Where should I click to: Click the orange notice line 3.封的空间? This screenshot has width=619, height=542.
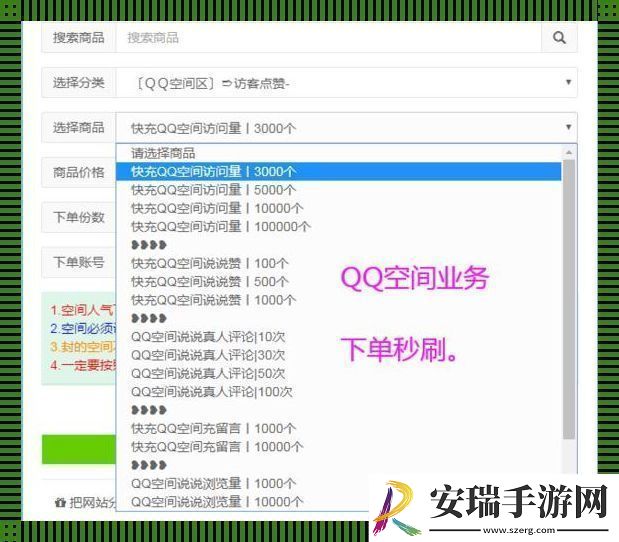(x=83, y=347)
